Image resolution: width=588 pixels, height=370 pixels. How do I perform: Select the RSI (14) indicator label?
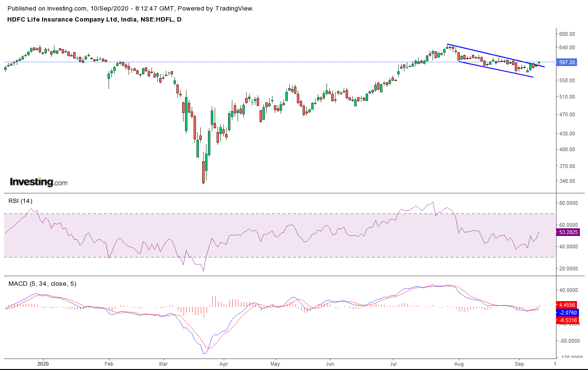pos(21,201)
